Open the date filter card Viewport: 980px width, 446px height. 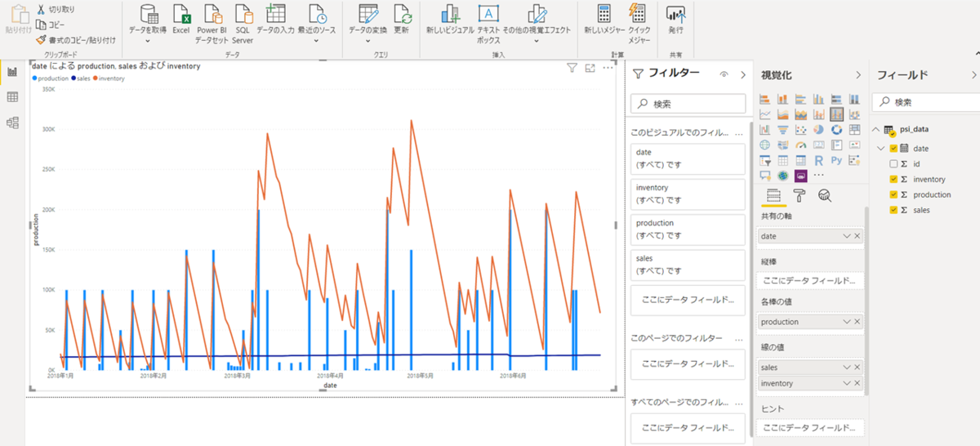[688, 158]
